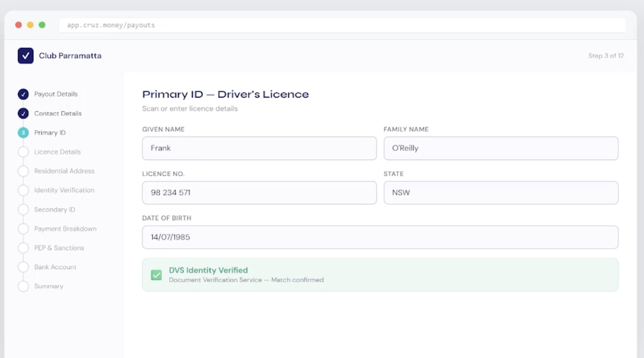
Task: Open the State field showing NSW
Action: pyautogui.click(x=501, y=193)
